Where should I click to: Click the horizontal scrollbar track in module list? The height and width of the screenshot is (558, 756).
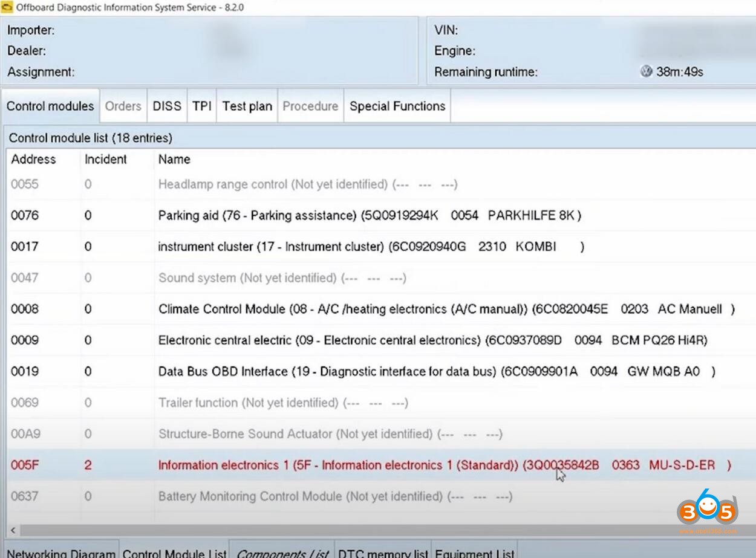[387, 530]
